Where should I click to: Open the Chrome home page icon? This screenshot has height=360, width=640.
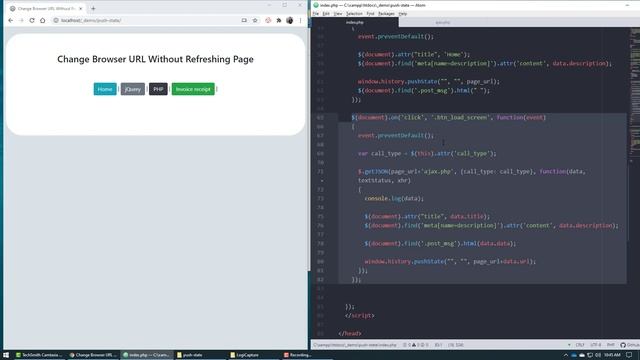click(x=42, y=20)
